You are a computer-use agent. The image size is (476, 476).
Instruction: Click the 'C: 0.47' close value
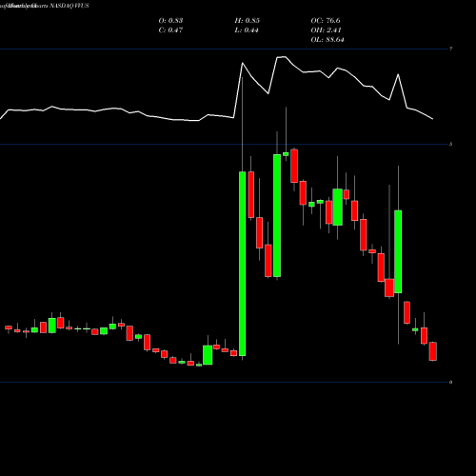pos(170,30)
